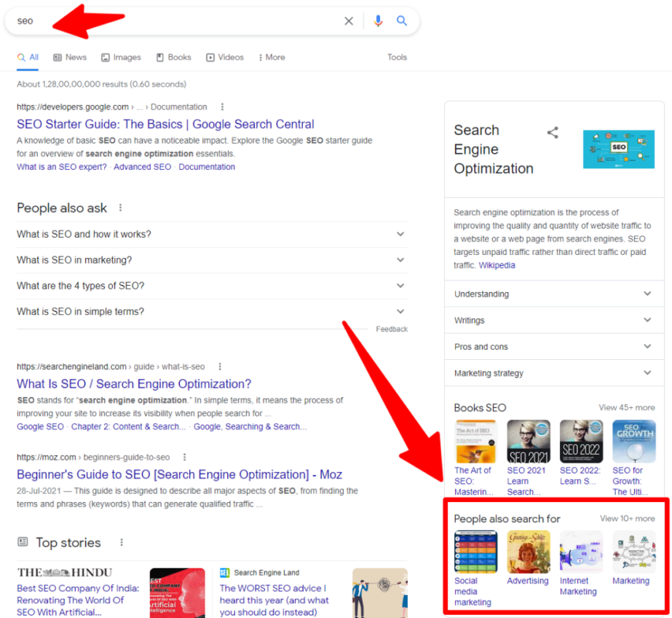Switch to the News tab

pos(70,57)
